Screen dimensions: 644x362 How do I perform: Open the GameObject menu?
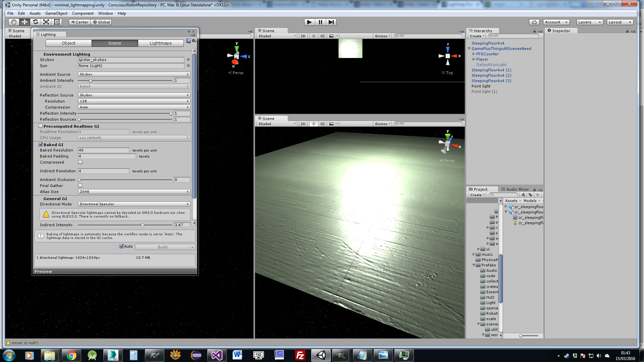(56, 13)
